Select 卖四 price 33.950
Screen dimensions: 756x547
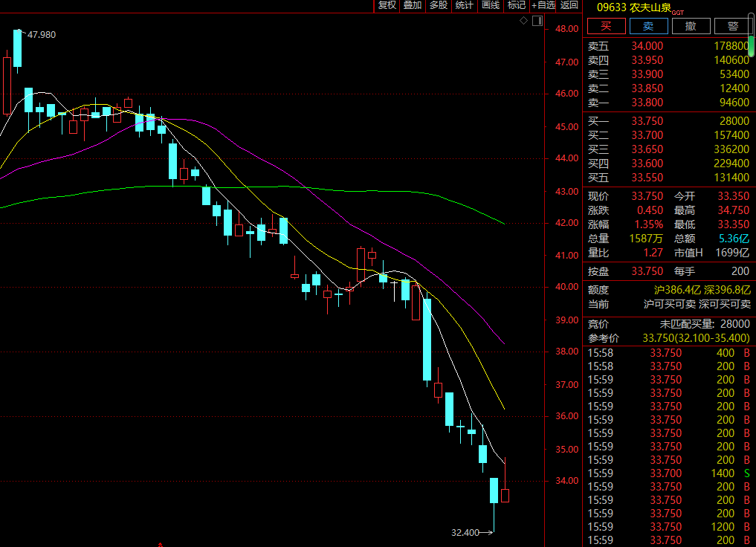tap(647, 60)
